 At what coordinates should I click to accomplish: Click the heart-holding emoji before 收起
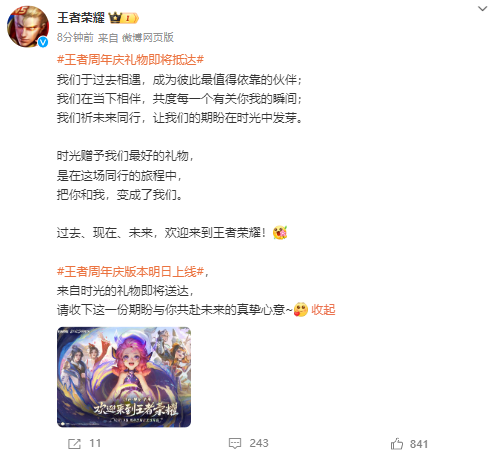301,310
